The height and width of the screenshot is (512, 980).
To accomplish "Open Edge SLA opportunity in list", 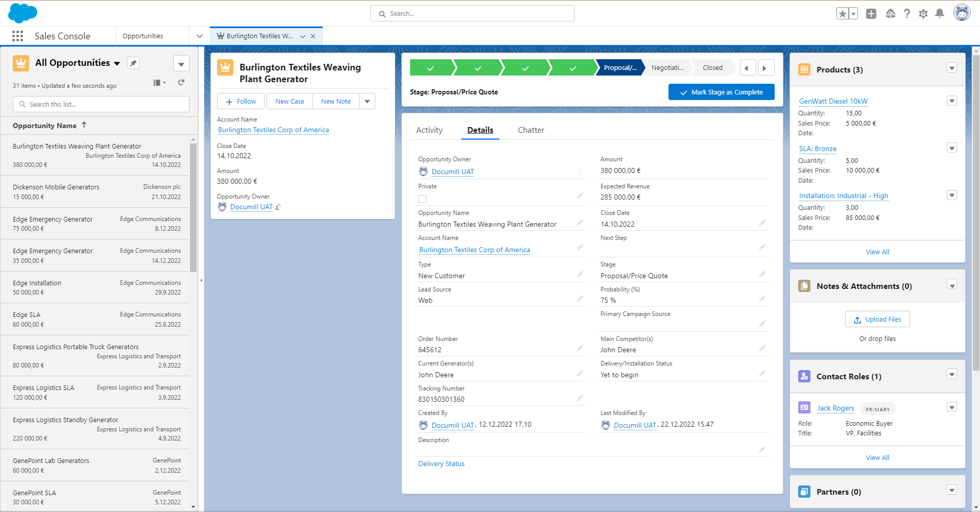I will pyautogui.click(x=27, y=314).
